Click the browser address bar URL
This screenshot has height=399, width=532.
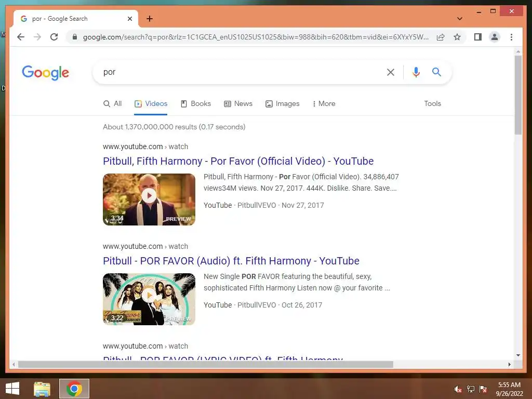(x=256, y=37)
